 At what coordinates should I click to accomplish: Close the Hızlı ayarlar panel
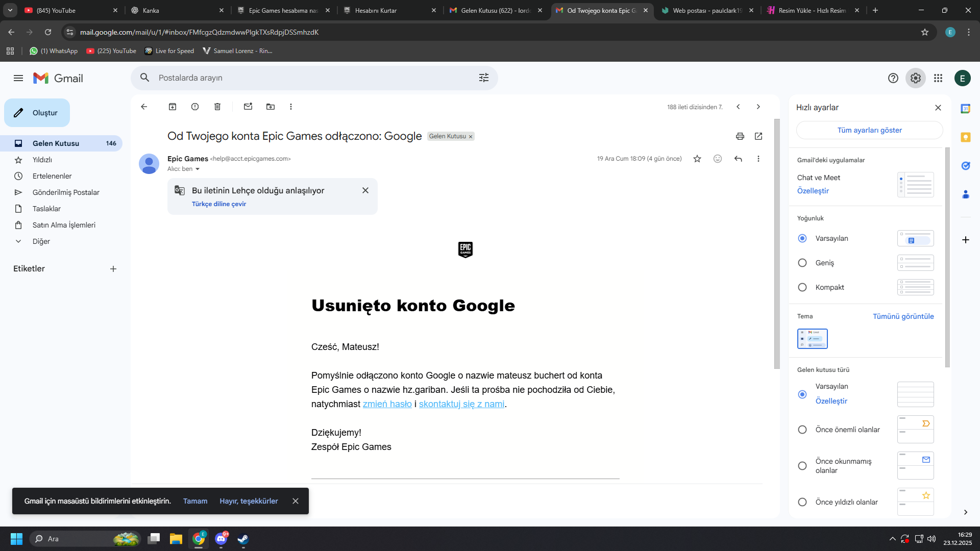(938, 108)
